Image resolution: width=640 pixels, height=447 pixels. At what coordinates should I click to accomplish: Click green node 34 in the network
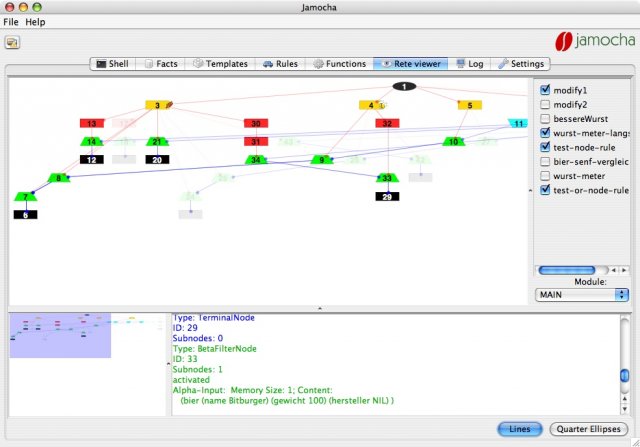257,160
